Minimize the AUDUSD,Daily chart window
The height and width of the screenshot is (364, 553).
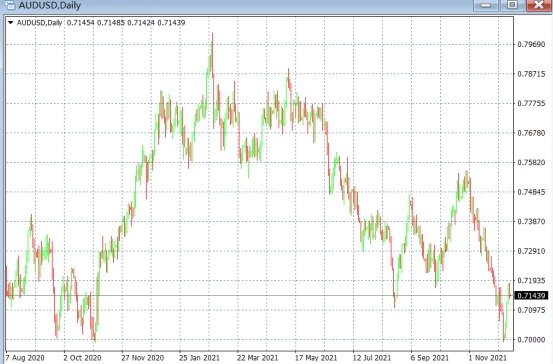point(485,5)
